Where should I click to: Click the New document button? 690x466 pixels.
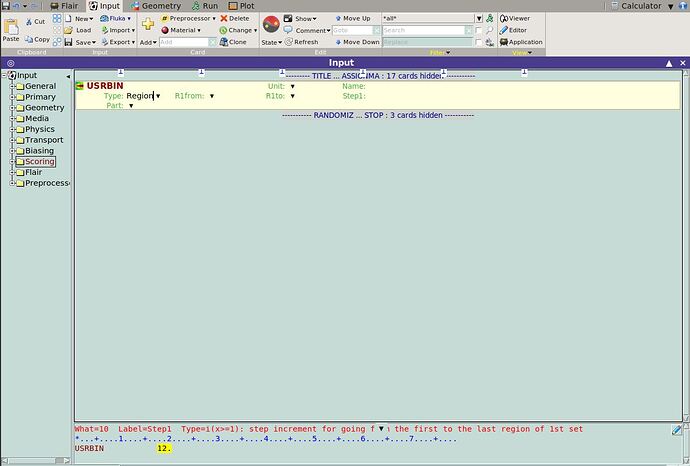click(79, 18)
